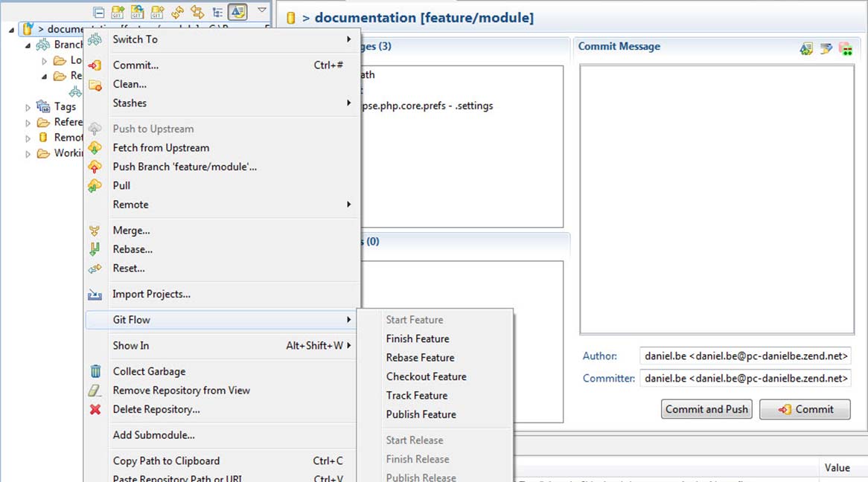Choose Fetch from Upstream menu entry
The image size is (868, 482).
click(161, 148)
